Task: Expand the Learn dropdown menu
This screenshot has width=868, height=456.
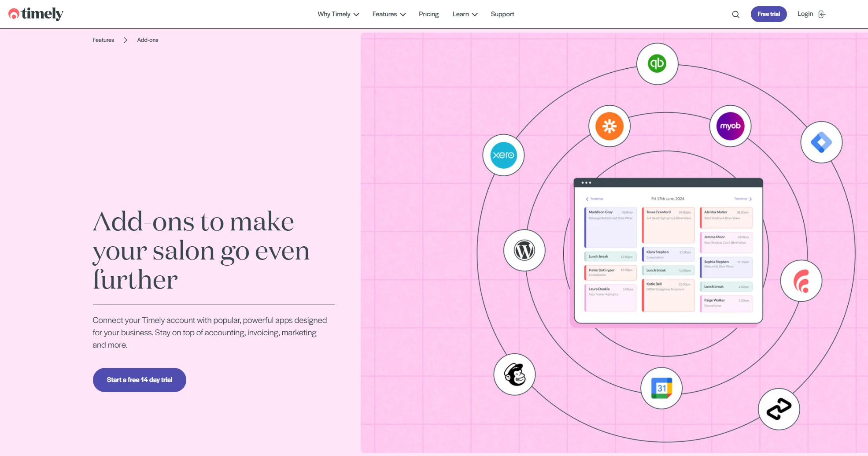Action: (x=464, y=14)
